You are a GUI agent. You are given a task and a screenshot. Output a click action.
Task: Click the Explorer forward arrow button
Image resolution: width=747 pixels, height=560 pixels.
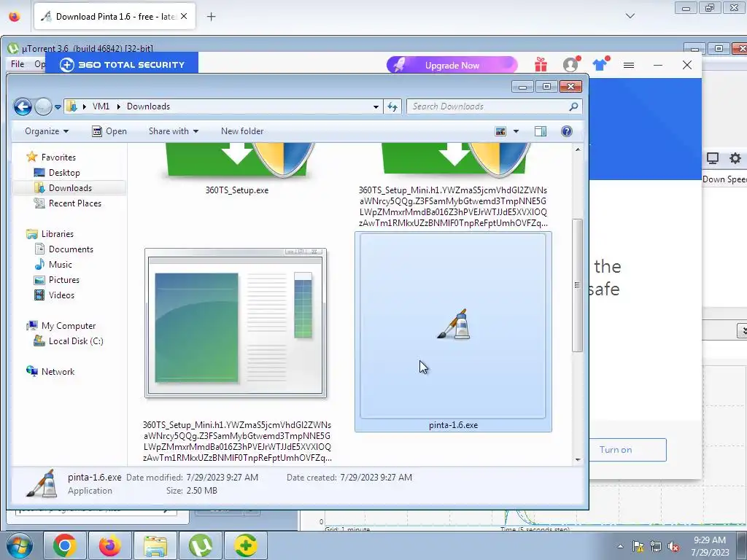pos(43,106)
